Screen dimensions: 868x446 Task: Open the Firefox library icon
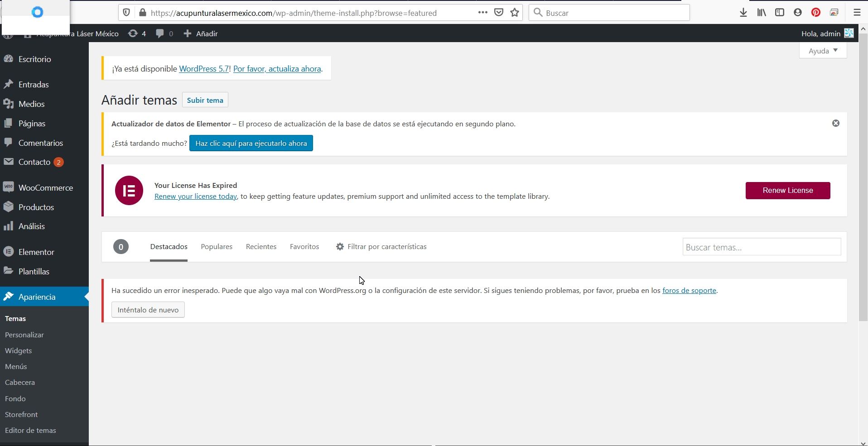click(762, 13)
